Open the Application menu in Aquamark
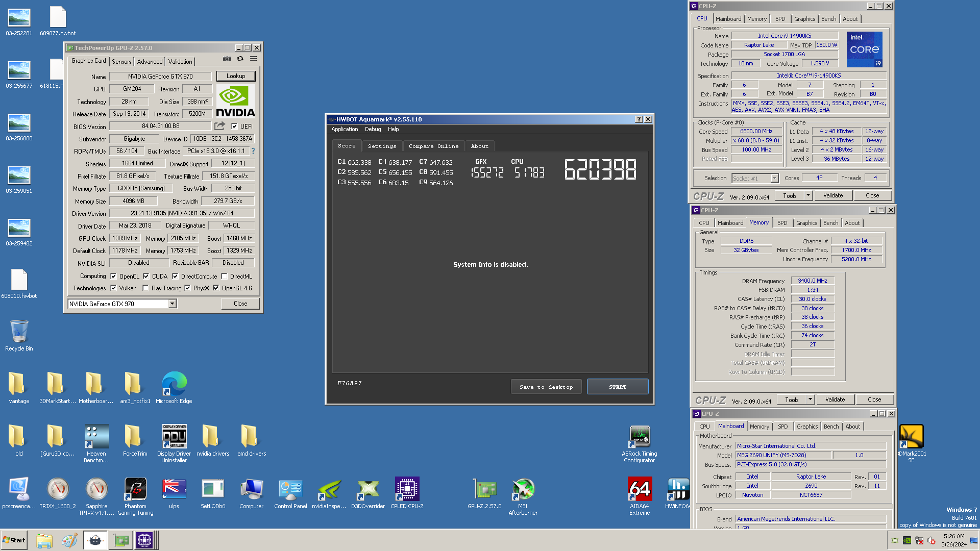The image size is (980, 551). click(x=345, y=129)
